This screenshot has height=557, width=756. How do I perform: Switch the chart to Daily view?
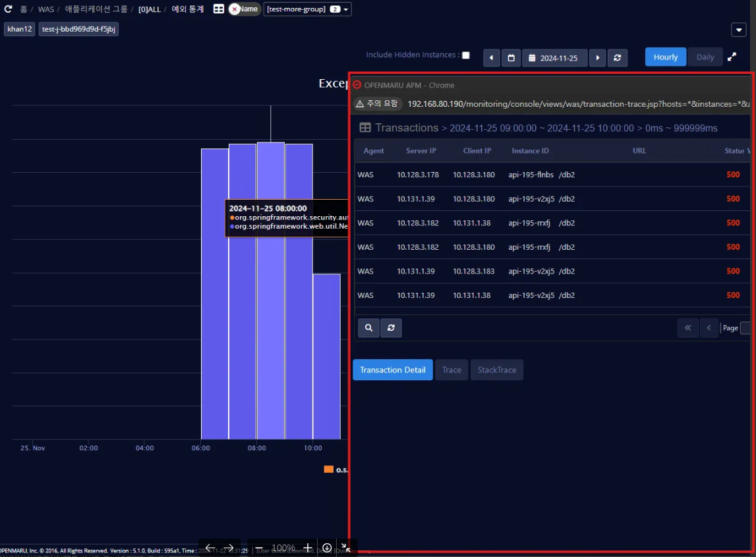coord(705,57)
